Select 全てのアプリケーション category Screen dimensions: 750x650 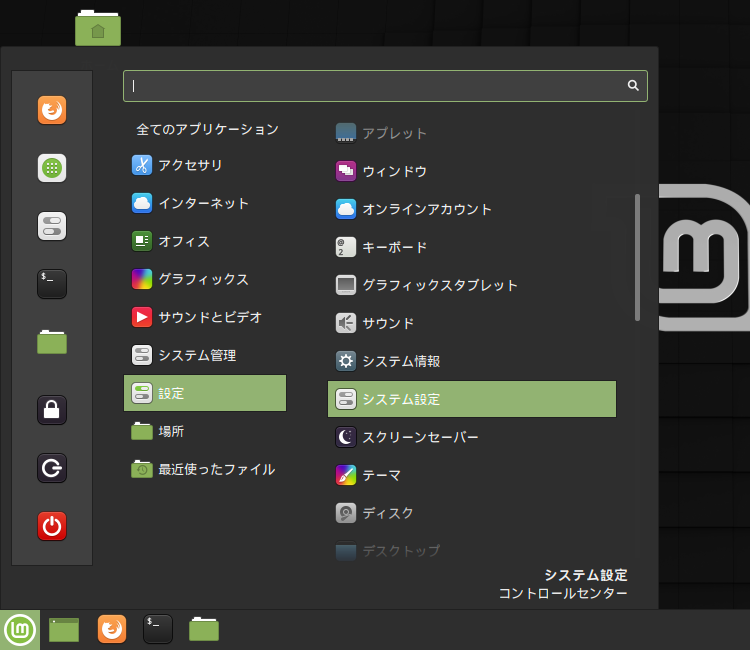[x=205, y=129]
